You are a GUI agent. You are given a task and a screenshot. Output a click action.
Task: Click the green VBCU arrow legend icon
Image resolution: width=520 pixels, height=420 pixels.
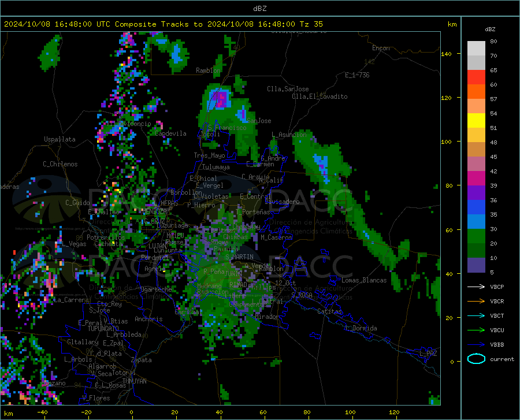[x=476, y=330]
